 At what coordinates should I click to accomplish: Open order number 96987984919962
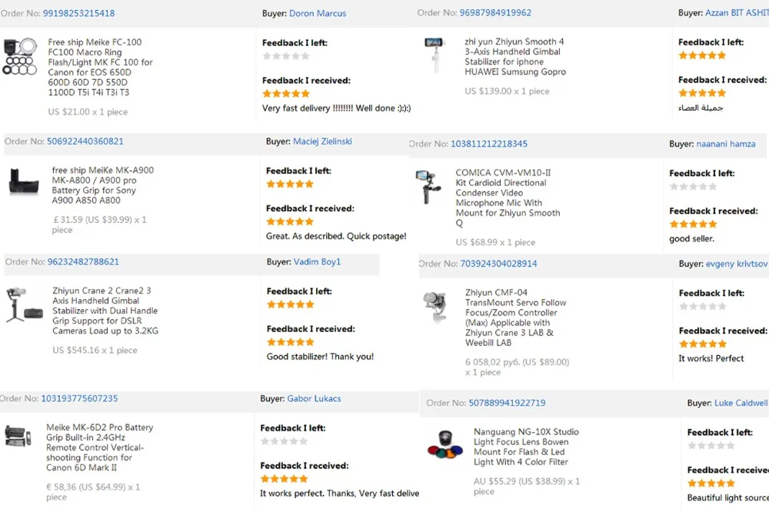click(495, 13)
